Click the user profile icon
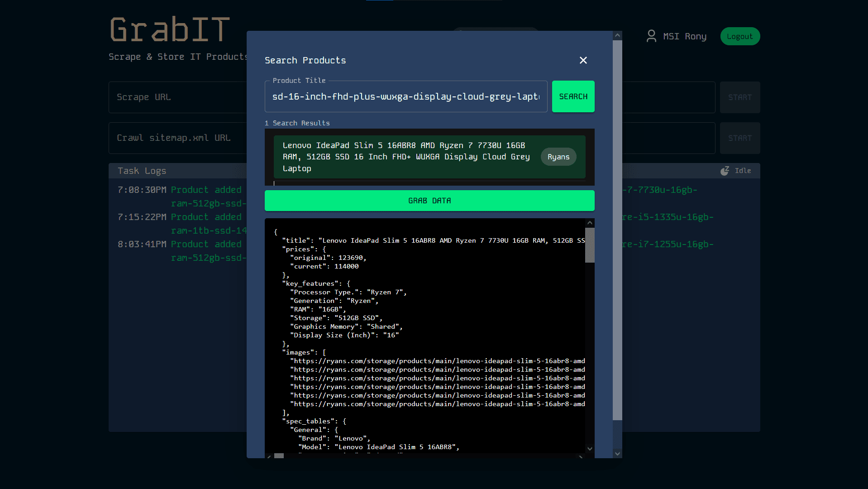 651,36
